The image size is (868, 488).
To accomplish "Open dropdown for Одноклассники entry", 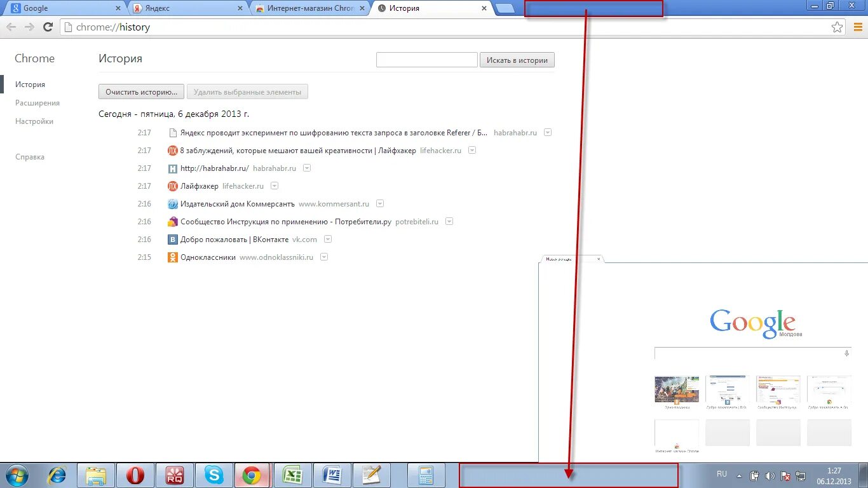I will (324, 257).
